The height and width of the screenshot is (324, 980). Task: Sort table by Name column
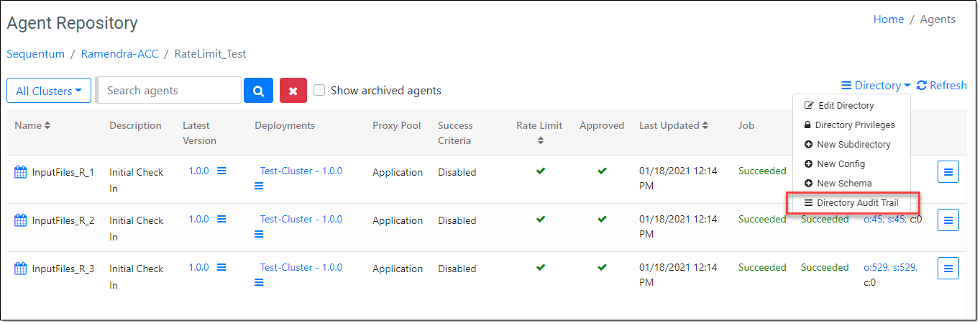(x=32, y=125)
